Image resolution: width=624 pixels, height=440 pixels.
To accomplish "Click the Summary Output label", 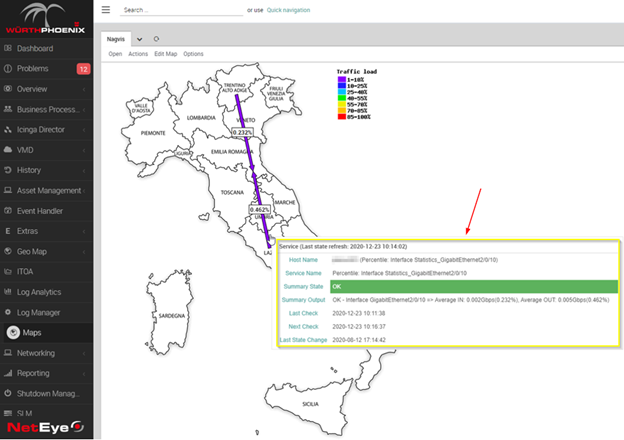I will point(303,300).
